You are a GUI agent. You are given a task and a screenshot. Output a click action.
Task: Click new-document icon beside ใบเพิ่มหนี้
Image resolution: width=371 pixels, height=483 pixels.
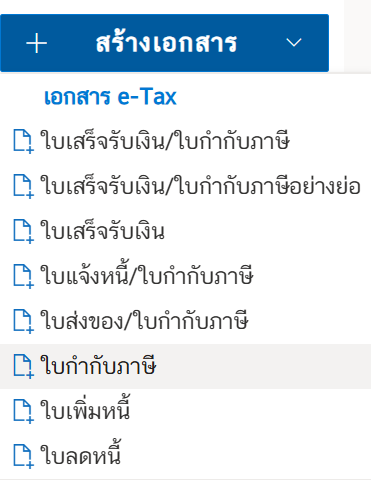click(23, 411)
